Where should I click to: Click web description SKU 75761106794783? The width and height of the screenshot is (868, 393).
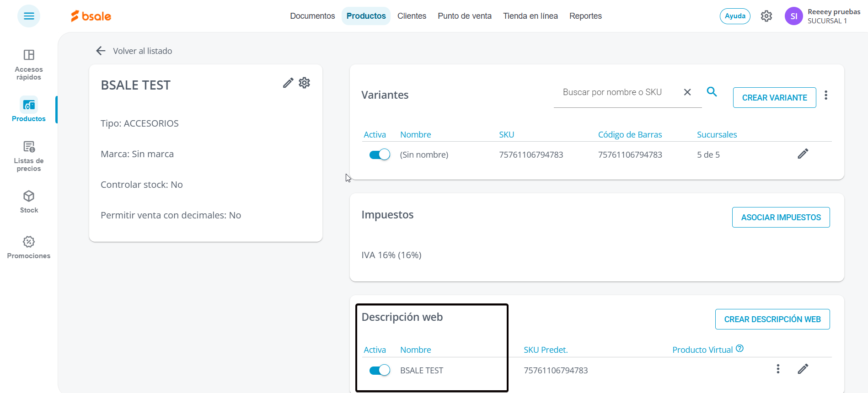556,371
